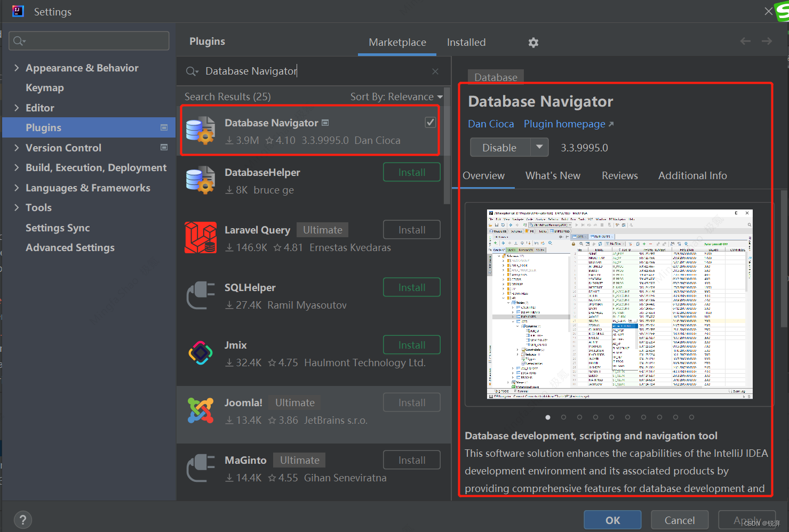
Task: Select Keymap in the settings tree
Action: 45,87
